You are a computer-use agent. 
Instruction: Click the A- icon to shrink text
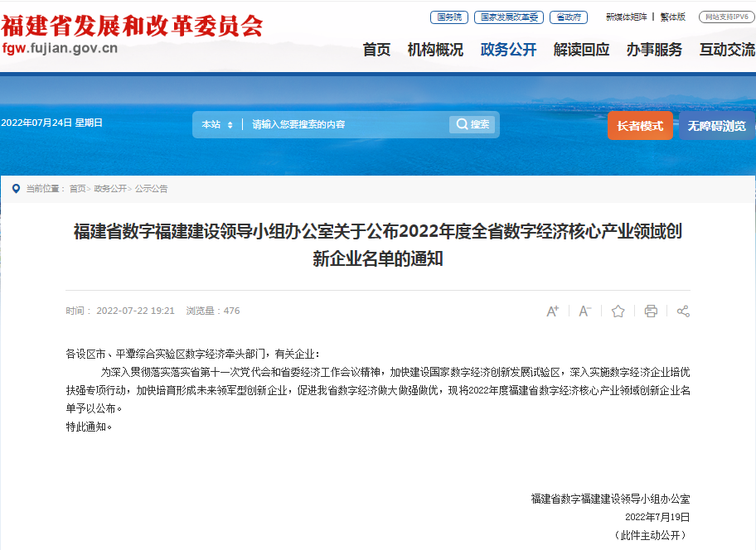[x=584, y=311]
